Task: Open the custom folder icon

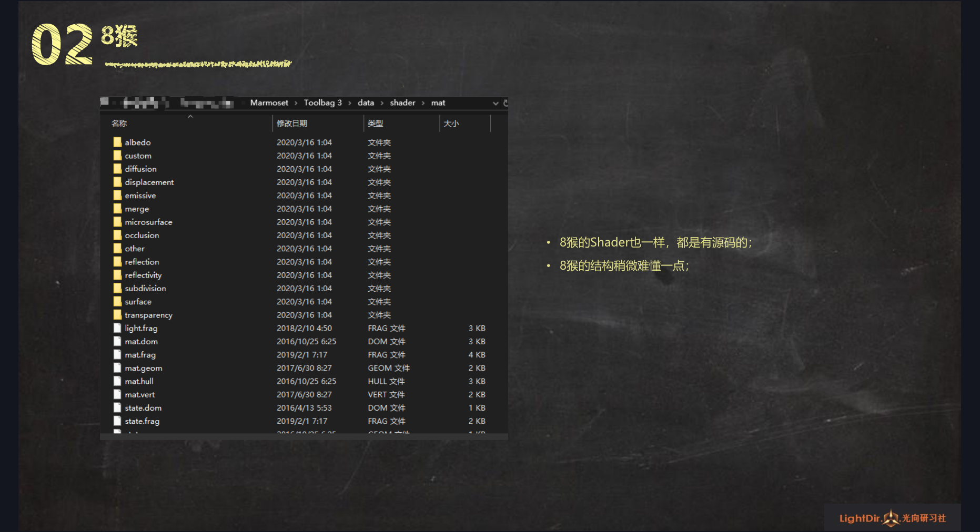Action: coord(117,155)
